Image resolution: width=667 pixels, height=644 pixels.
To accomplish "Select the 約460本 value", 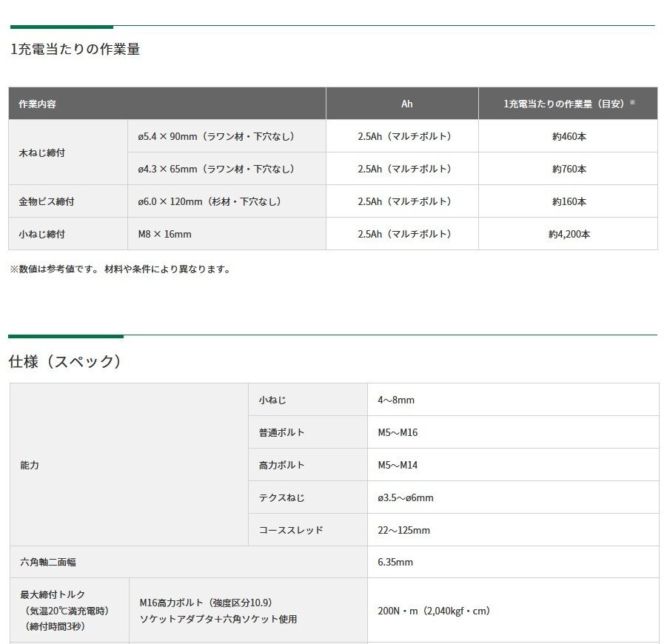I will click(569, 136).
